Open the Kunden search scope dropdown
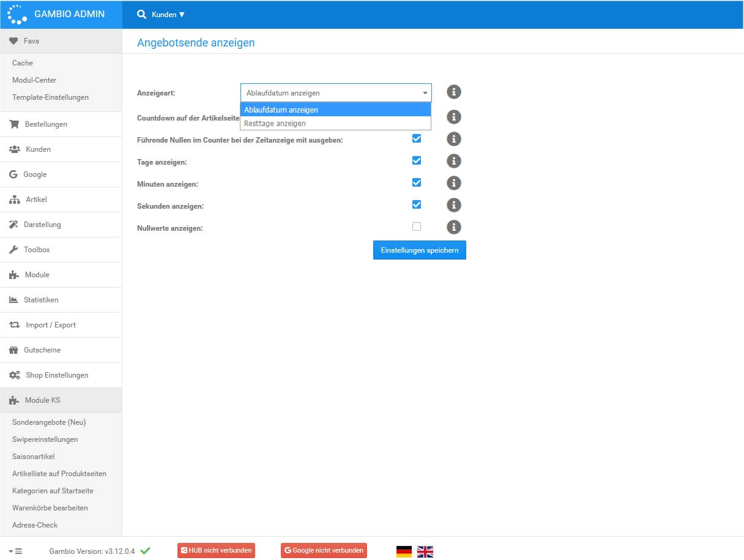 tap(168, 14)
